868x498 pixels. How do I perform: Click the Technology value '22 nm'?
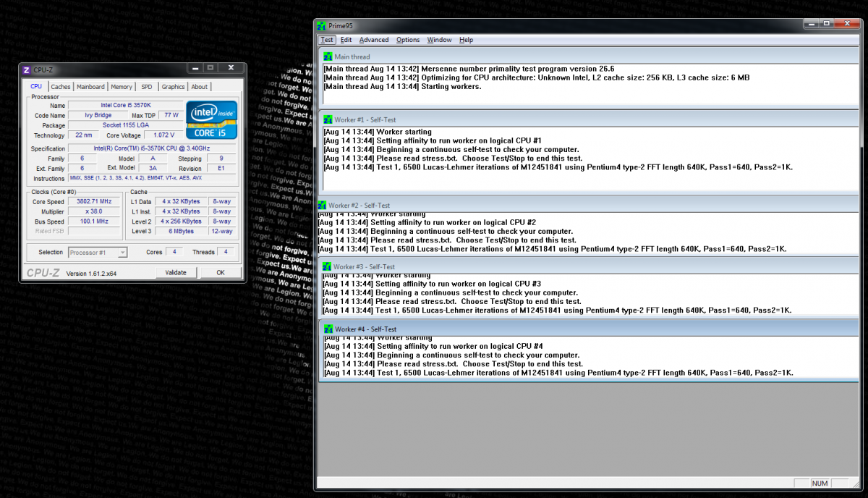click(83, 135)
